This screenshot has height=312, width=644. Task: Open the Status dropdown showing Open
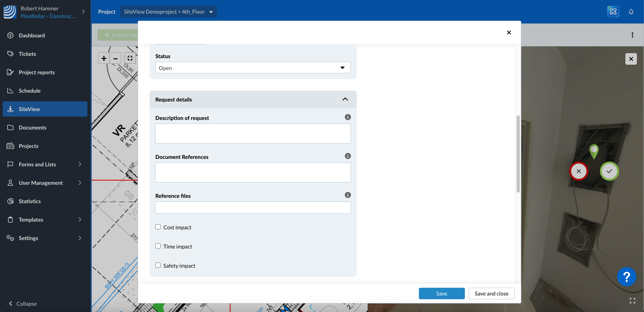pyautogui.click(x=253, y=68)
